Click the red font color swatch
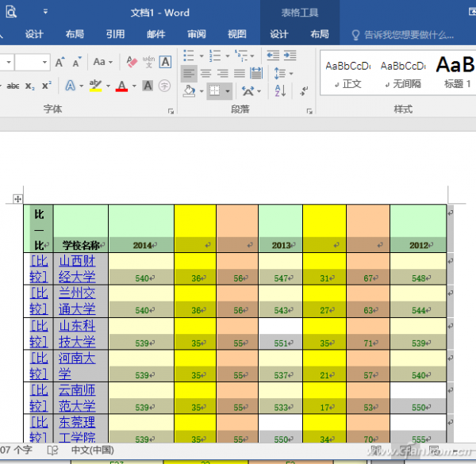 tap(121, 86)
